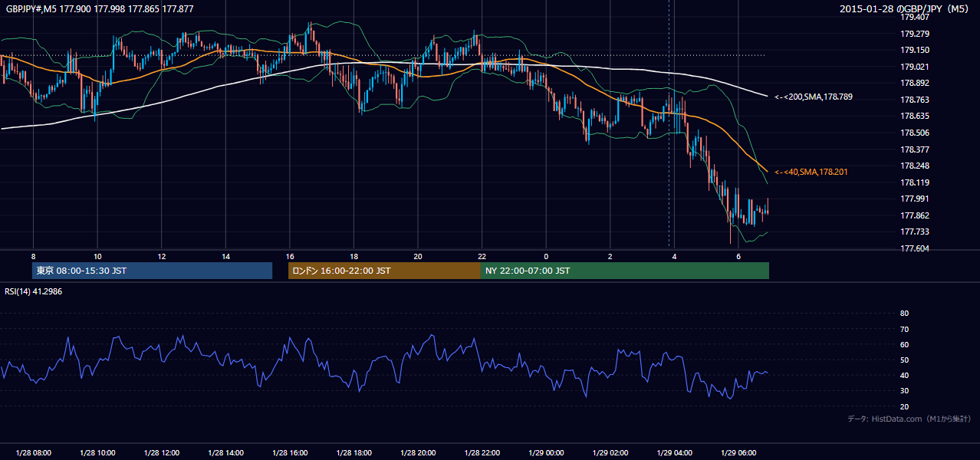Screen dimensions: 980x460
Task: Click hour label 4 under the price chart
Action: point(674,255)
